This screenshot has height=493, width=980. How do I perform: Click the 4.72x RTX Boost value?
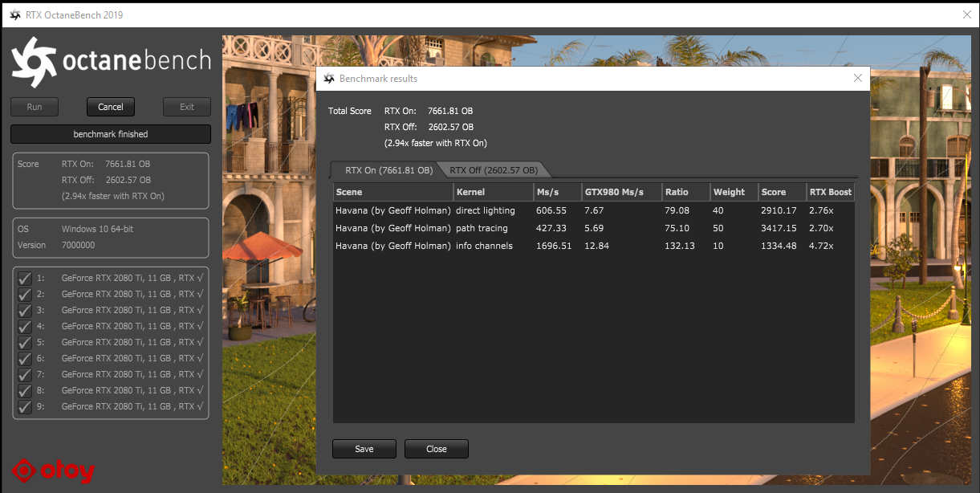click(x=822, y=246)
